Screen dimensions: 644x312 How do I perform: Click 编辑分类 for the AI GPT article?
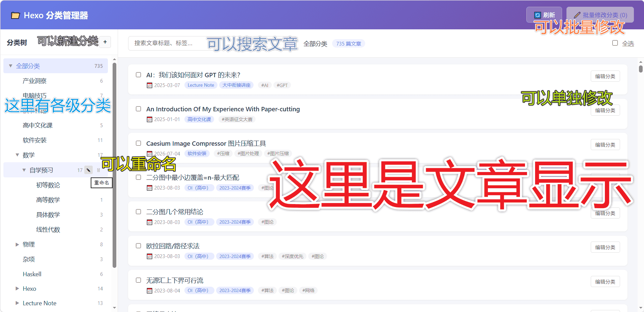point(605,76)
